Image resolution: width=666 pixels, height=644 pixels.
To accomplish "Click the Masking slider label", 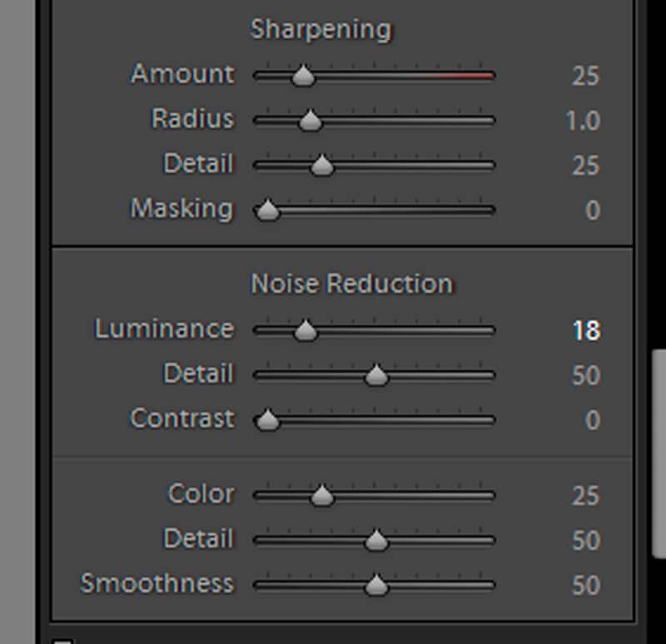I will coord(181,208).
